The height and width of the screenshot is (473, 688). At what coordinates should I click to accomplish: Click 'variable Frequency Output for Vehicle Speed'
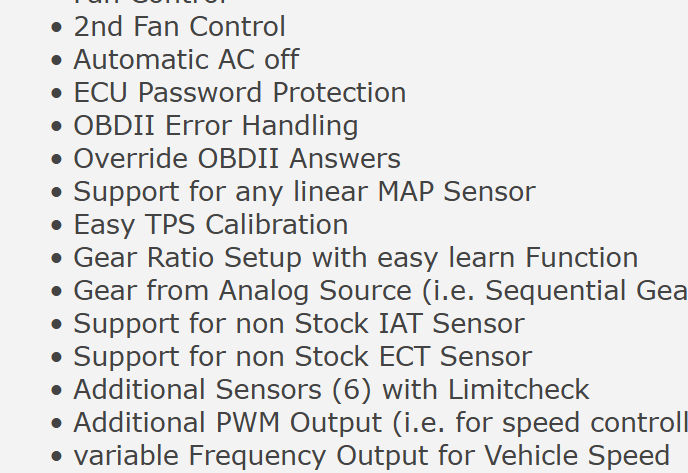tap(371, 456)
